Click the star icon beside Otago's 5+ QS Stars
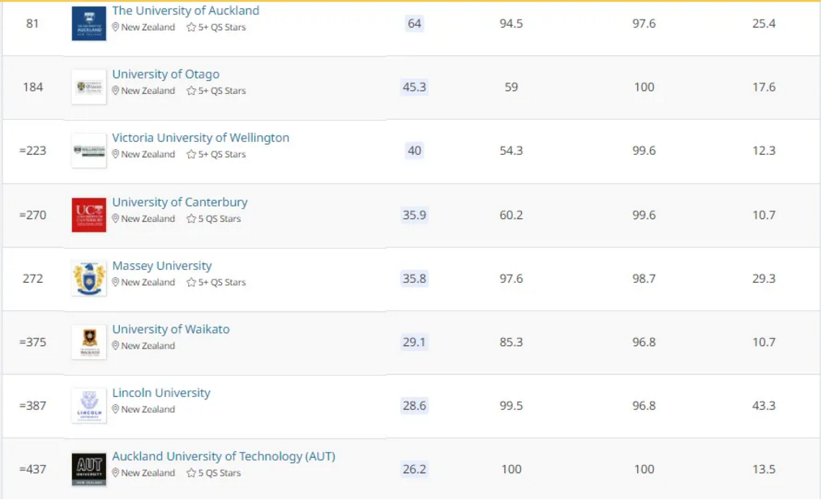The width and height of the screenshot is (821, 504). pos(191,91)
